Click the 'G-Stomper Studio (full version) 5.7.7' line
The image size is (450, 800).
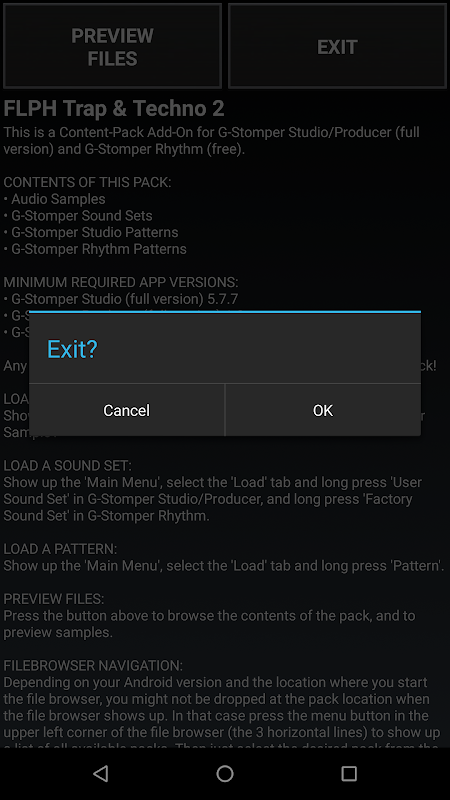pos(121,299)
